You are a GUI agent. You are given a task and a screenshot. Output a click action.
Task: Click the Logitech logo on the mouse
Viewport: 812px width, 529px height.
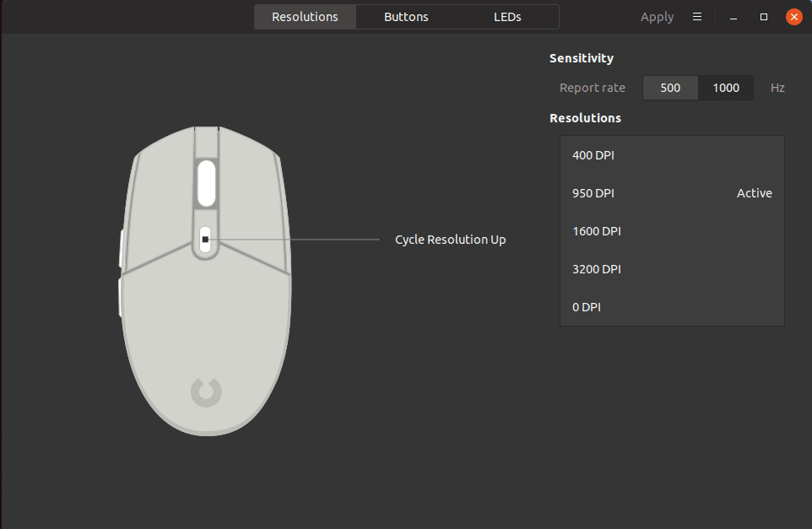click(206, 391)
